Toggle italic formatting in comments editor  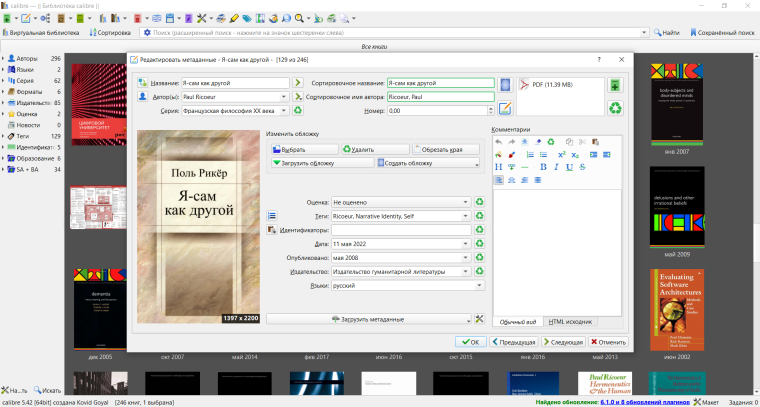pos(555,167)
